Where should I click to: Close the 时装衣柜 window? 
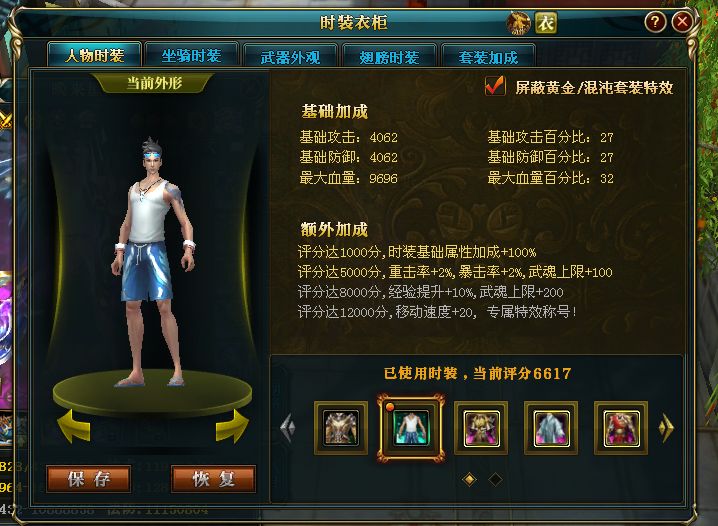(682, 22)
